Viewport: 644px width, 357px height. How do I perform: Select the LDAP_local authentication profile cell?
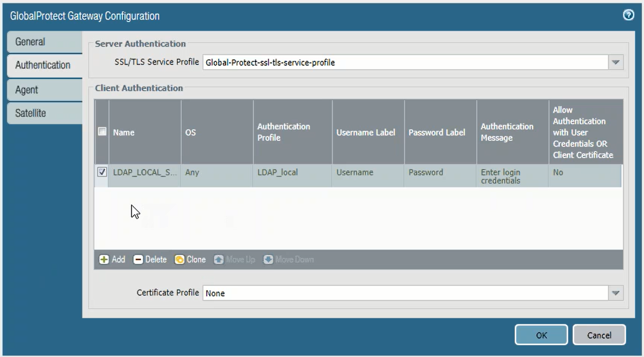(x=277, y=172)
